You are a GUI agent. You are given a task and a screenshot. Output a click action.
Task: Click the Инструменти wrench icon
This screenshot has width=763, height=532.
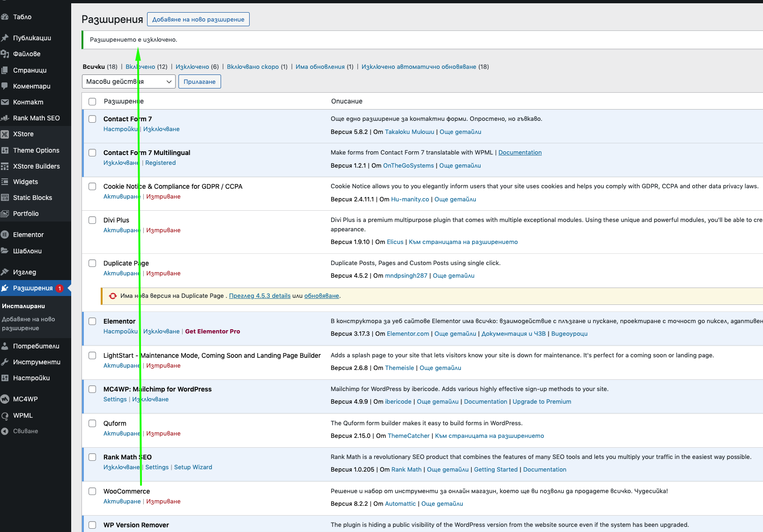5,362
